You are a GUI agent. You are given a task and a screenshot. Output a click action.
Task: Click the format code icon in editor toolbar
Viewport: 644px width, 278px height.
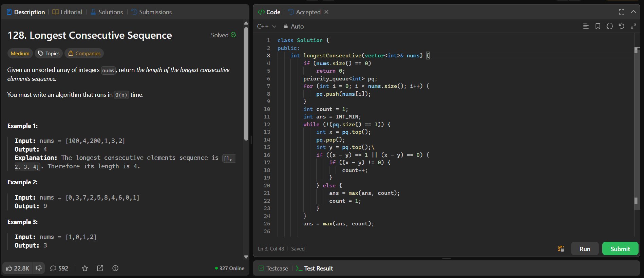coord(586,26)
